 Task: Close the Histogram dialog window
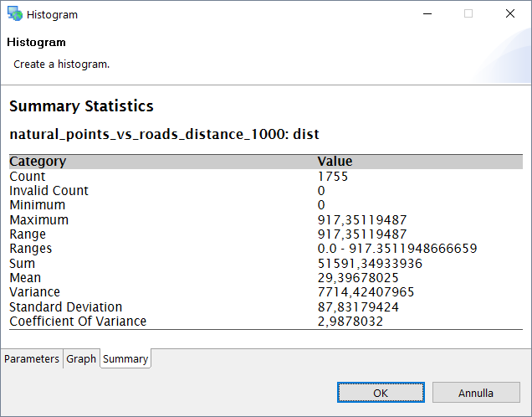509,14
